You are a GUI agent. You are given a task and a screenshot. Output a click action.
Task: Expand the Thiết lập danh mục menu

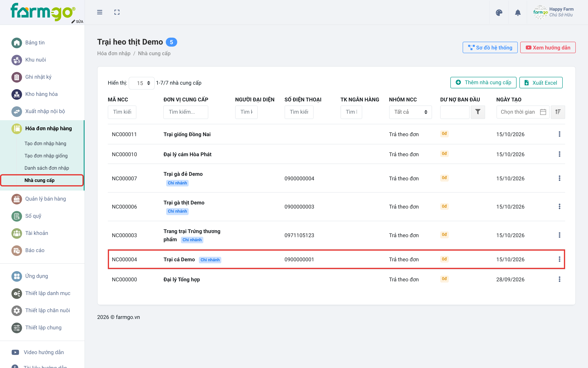(42, 293)
